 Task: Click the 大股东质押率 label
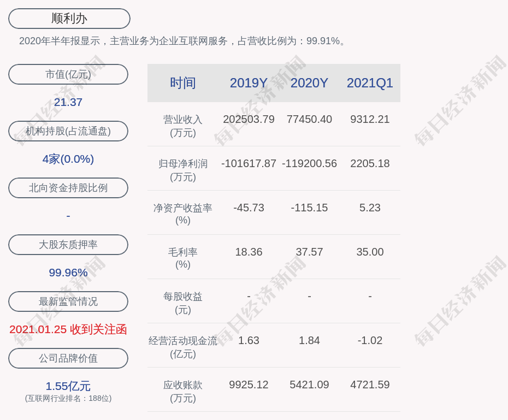(68, 245)
